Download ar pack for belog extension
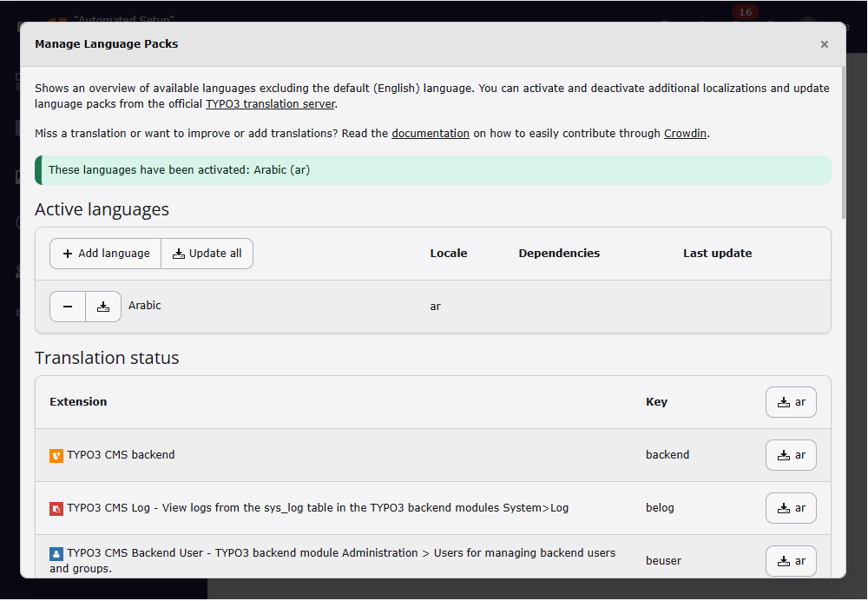The height and width of the screenshot is (601, 868). [x=791, y=508]
